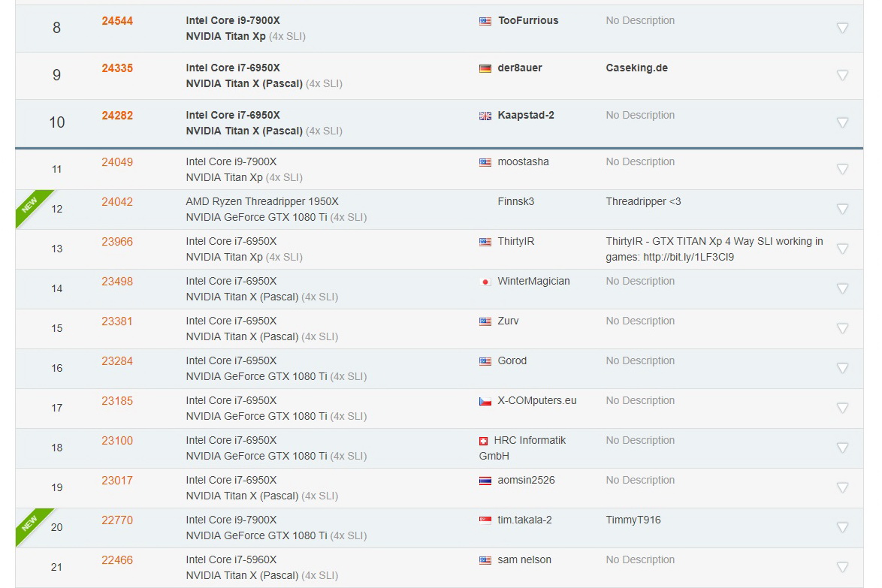Expand the Finnsk3 Threadripper result details
The image size is (882, 588).
pos(842,209)
